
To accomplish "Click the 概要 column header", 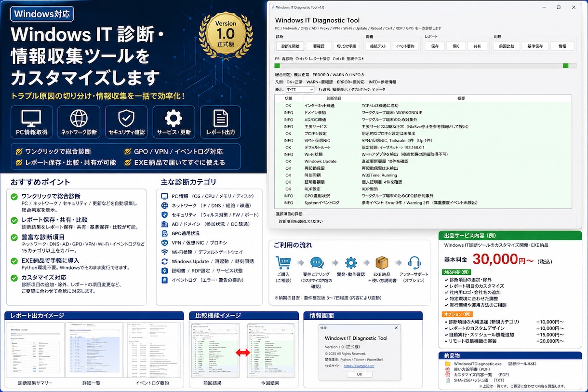I will [x=461, y=98].
